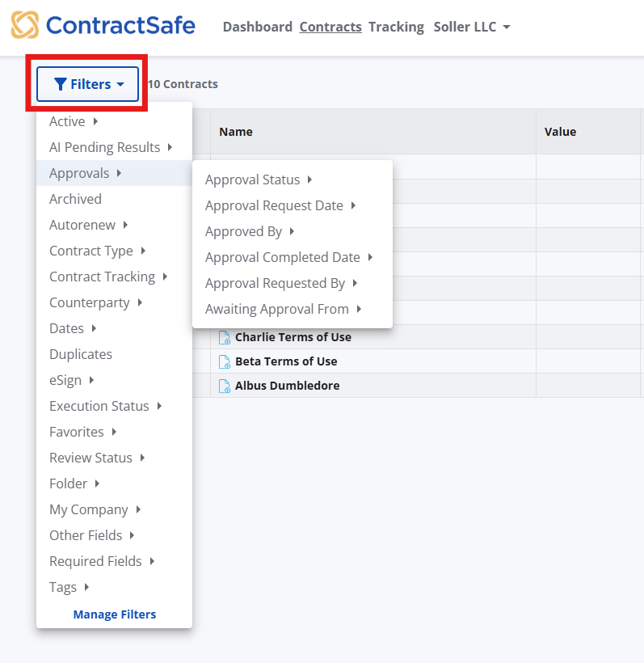Click document icon beside Beta Terms of Use

pos(225,361)
